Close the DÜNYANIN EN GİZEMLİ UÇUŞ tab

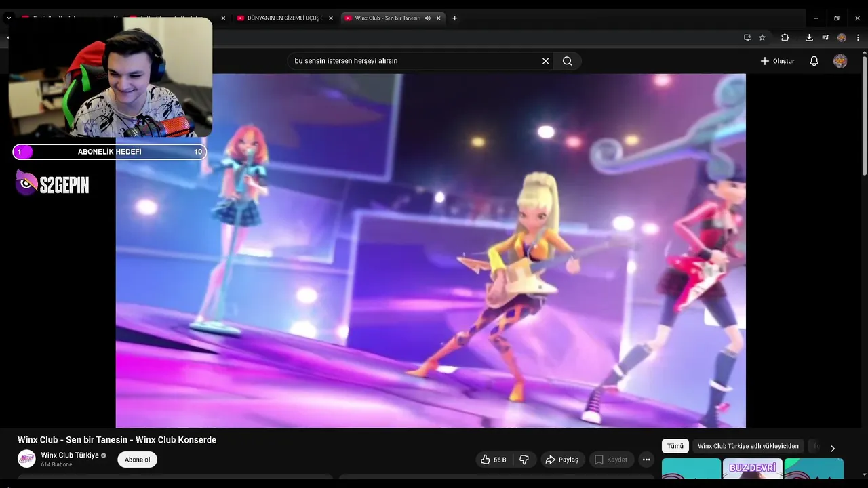[331, 18]
